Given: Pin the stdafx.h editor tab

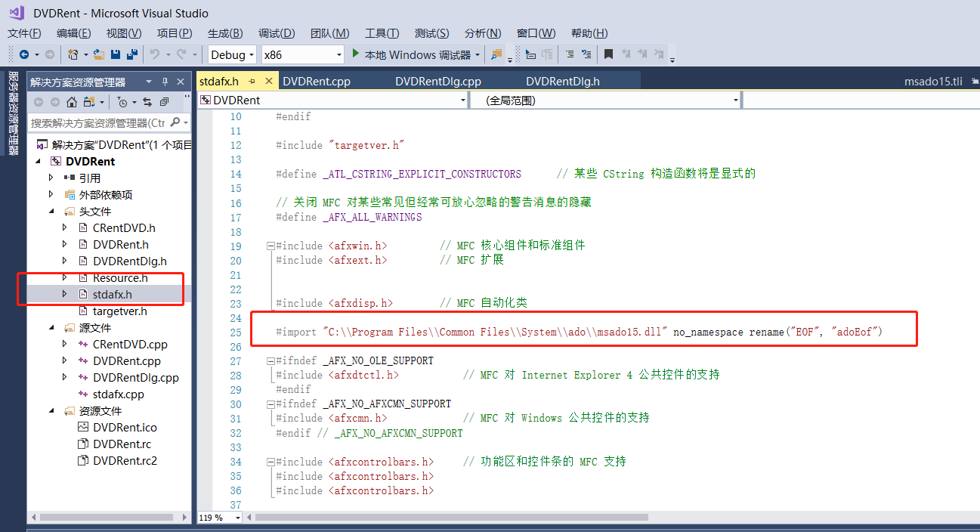Looking at the screenshot, I should [252, 81].
